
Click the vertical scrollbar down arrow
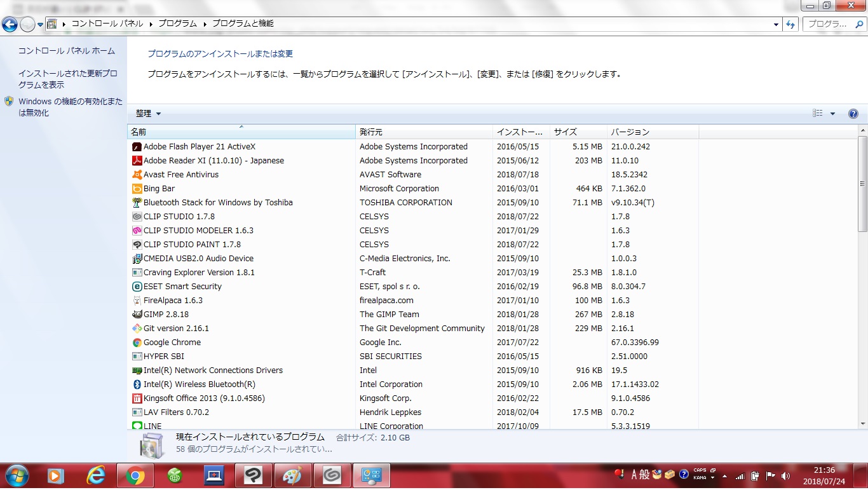point(862,424)
